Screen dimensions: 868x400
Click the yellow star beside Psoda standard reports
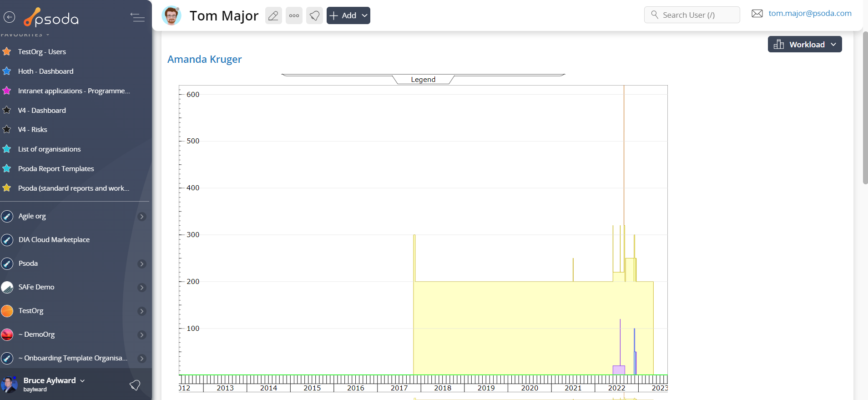click(7, 188)
